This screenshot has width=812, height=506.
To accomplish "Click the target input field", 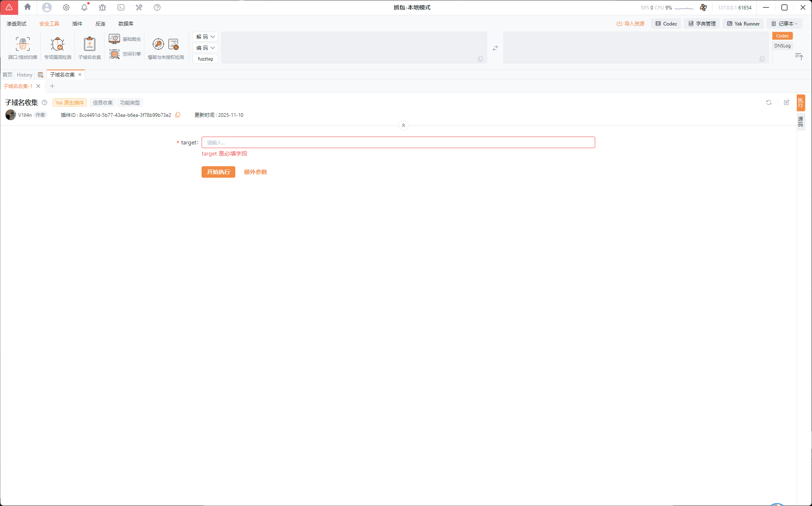I will click(x=398, y=142).
